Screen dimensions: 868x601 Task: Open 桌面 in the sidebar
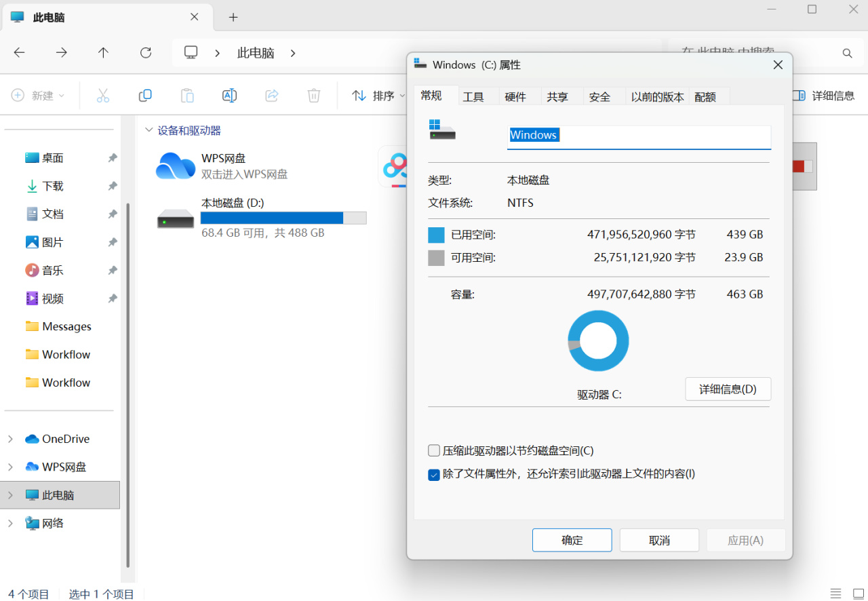pos(53,158)
